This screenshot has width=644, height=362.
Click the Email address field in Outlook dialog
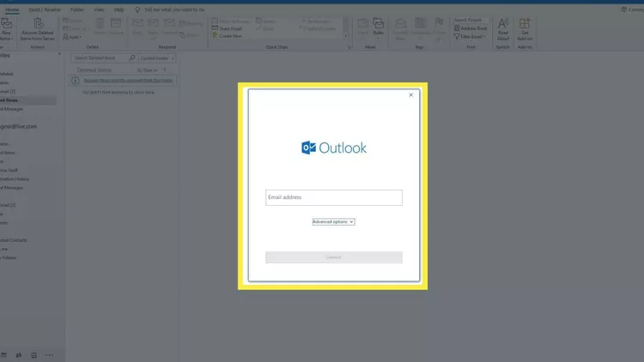click(x=333, y=197)
